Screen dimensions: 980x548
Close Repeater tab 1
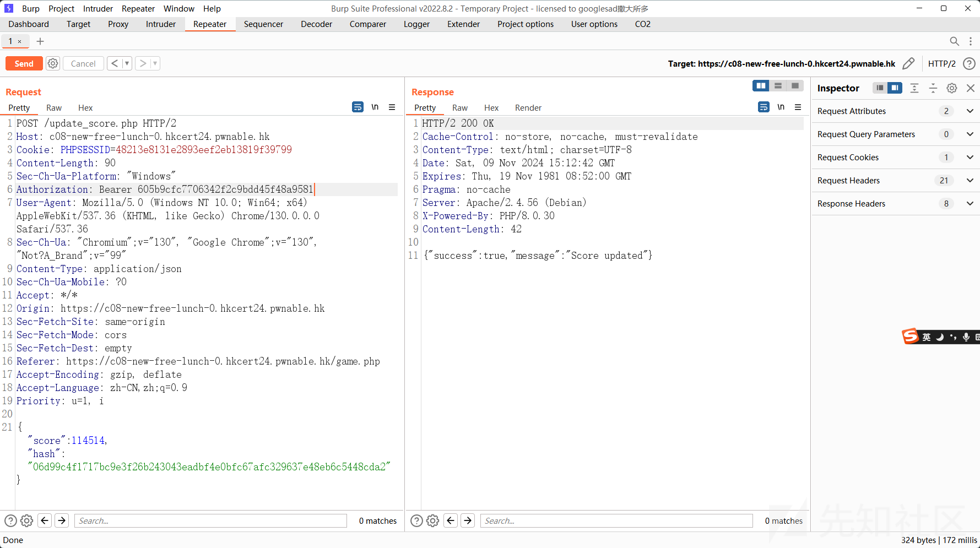(x=20, y=41)
